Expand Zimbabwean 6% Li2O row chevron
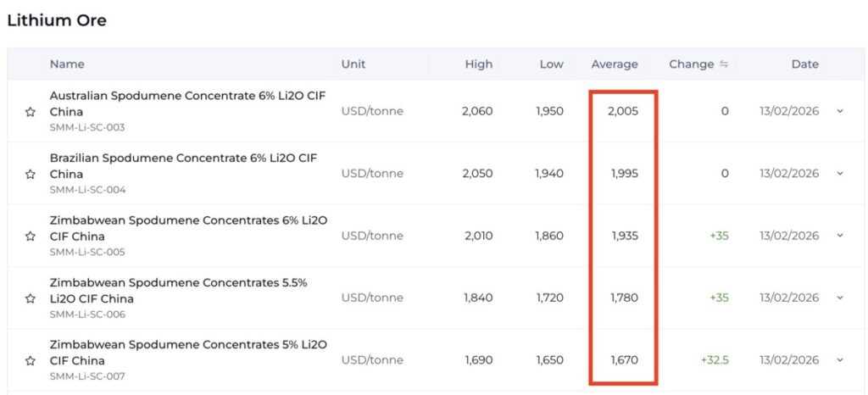This screenshot has height=395, width=868. point(840,236)
